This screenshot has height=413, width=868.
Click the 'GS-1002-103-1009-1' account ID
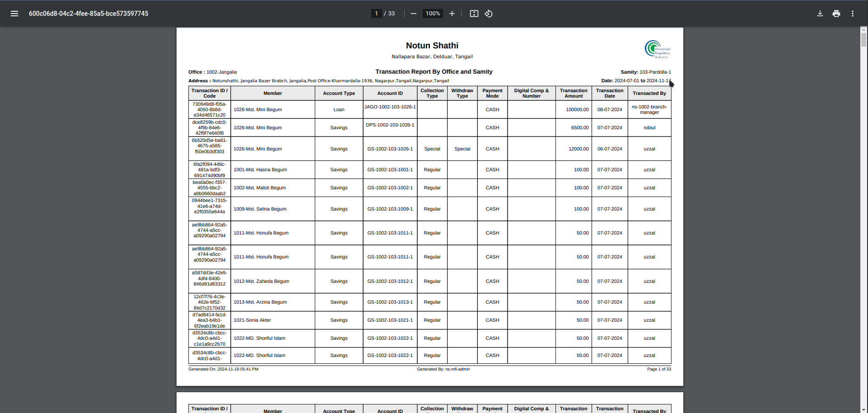point(390,209)
